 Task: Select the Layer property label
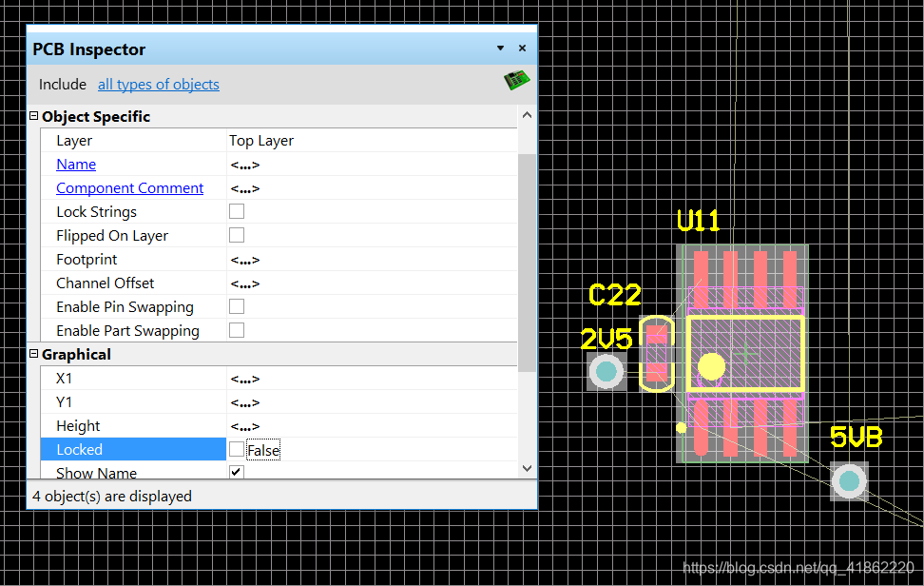coord(74,141)
